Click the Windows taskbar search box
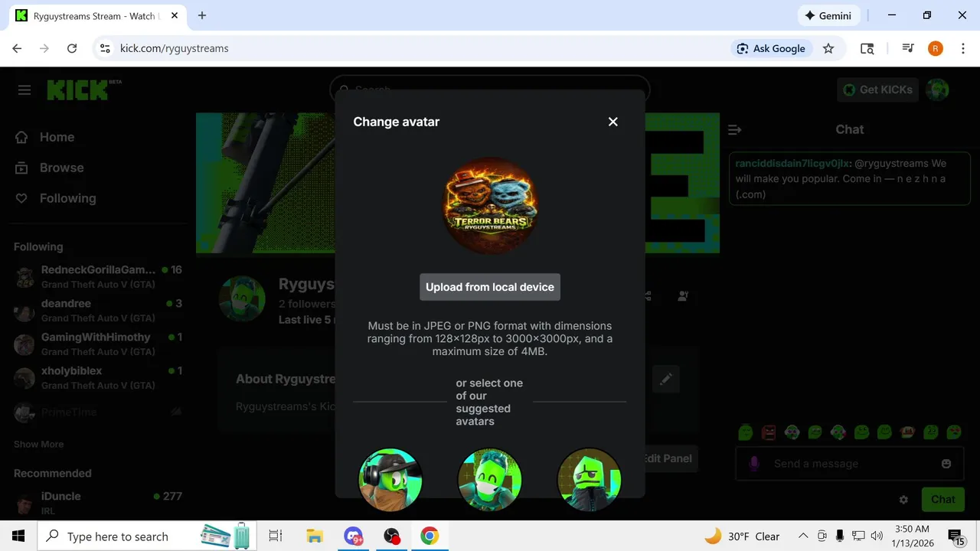Image resolution: width=980 pixels, height=551 pixels. (148, 536)
